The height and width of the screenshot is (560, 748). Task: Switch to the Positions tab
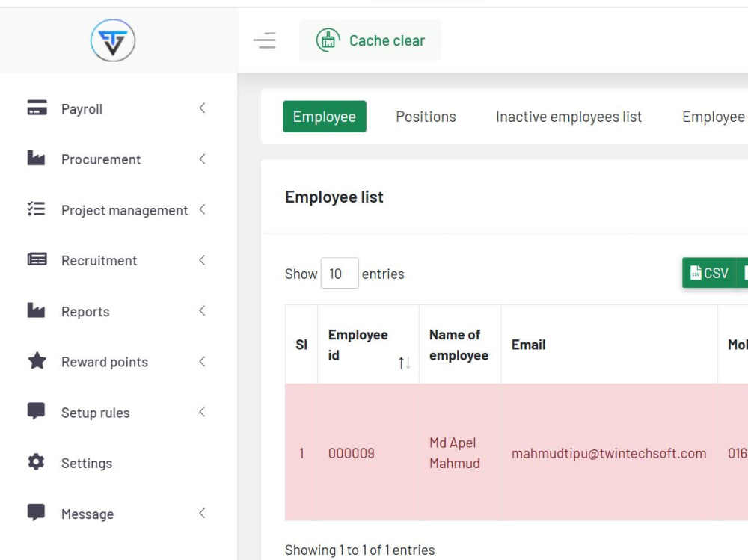tap(426, 117)
